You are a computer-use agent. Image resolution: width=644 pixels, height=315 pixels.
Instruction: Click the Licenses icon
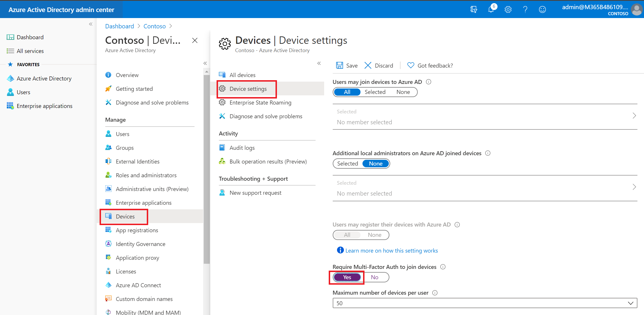point(108,271)
